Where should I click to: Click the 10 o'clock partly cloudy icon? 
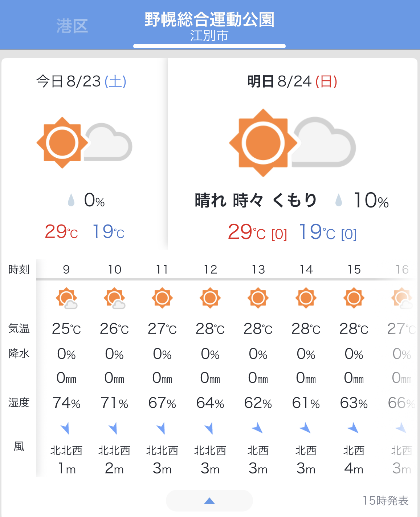coord(114,298)
